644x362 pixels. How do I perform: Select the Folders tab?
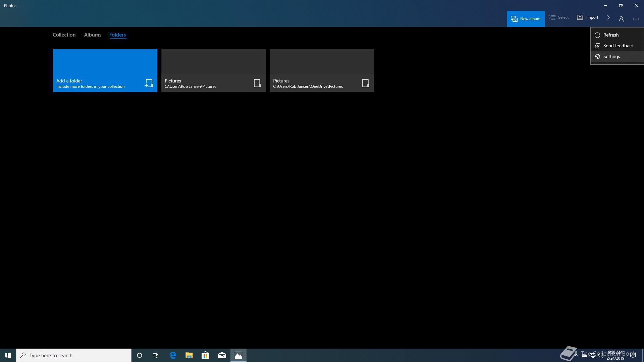(117, 35)
